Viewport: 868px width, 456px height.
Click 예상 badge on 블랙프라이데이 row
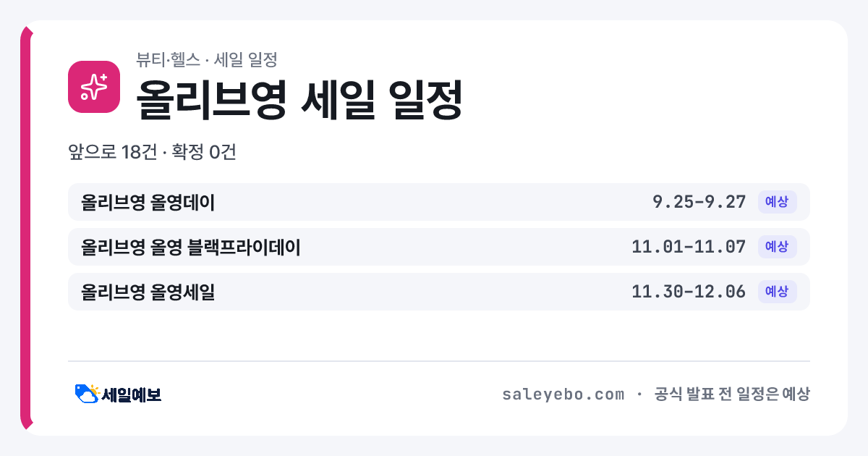777,247
